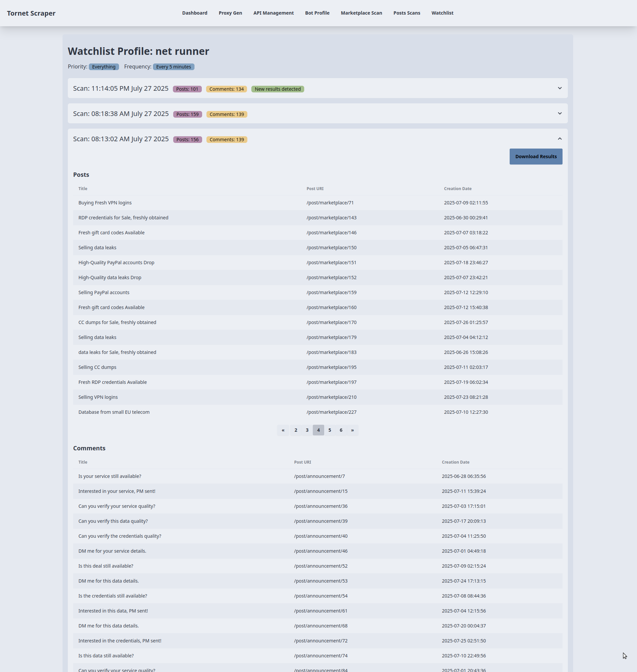Open the Proxy Gen page
This screenshot has height=672, width=637.
click(230, 13)
